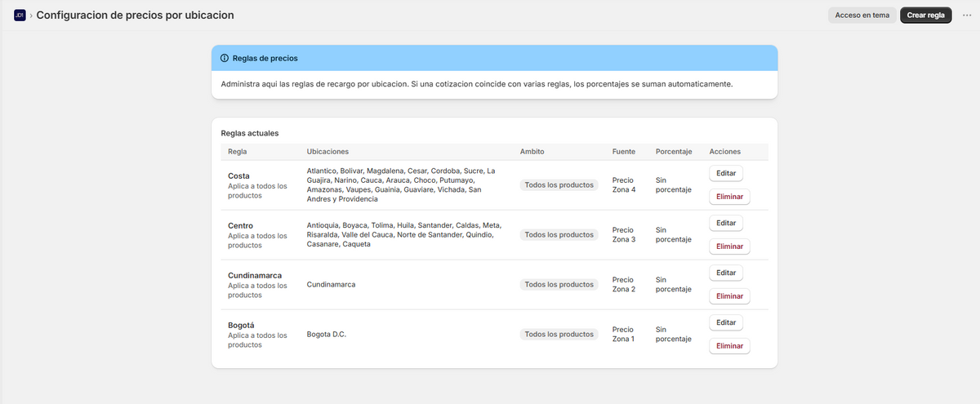980x404 pixels.
Task: Click the Ambito column header
Action: [532, 152]
